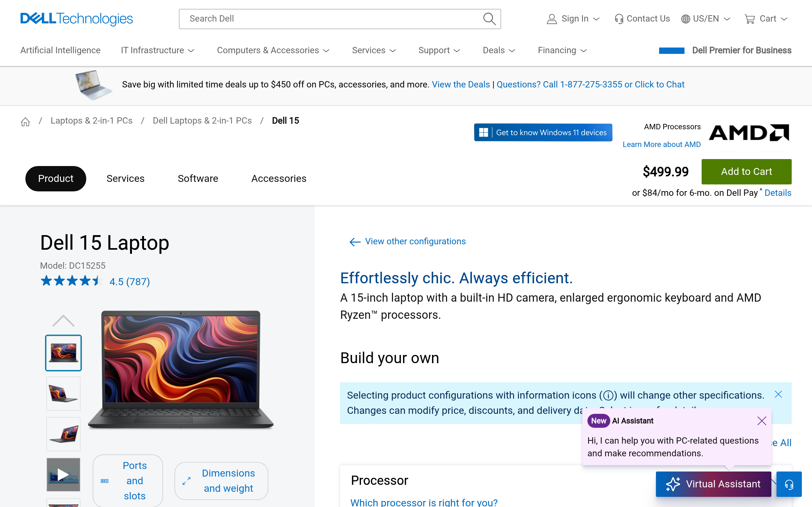Click the home breadcrumb icon

[25, 121]
